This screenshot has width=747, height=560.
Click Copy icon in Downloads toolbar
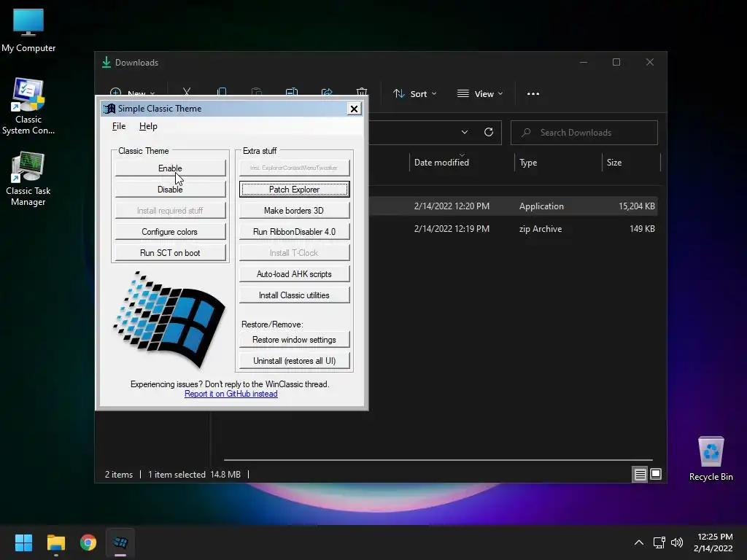point(222,91)
